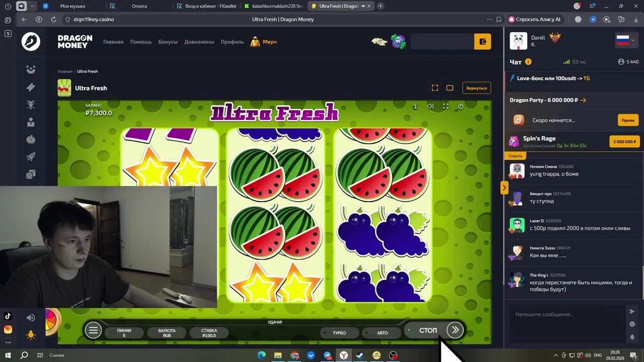Viewport: 644px width, 362px height.
Task: Bookmark the page in address bar
Action: tap(499, 19)
